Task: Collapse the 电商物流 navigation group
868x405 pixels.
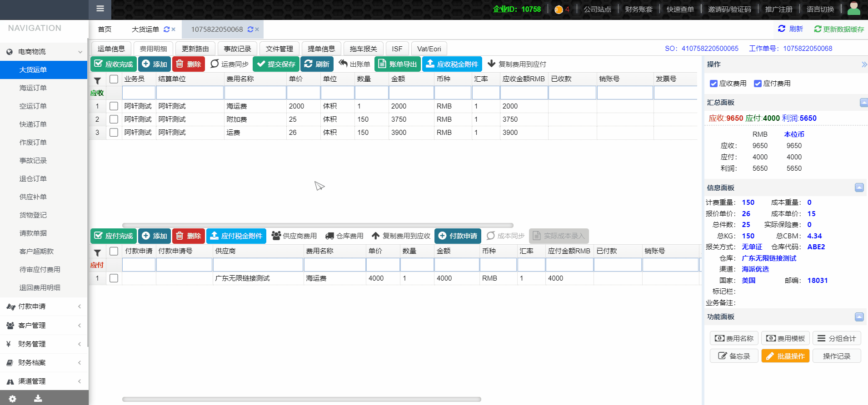Action: tap(44, 52)
